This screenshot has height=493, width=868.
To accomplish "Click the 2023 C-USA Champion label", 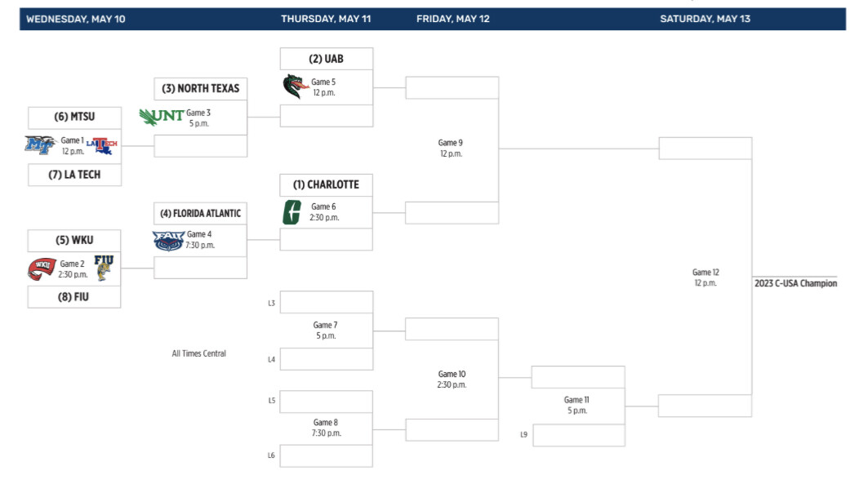I will [795, 284].
